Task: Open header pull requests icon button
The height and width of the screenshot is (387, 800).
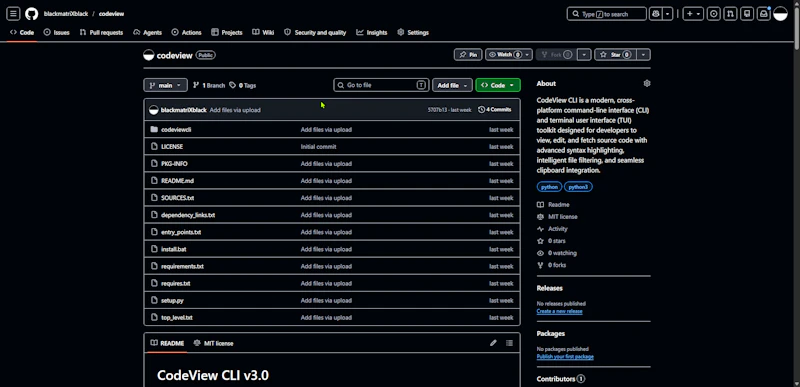Action: (x=731, y=14)
